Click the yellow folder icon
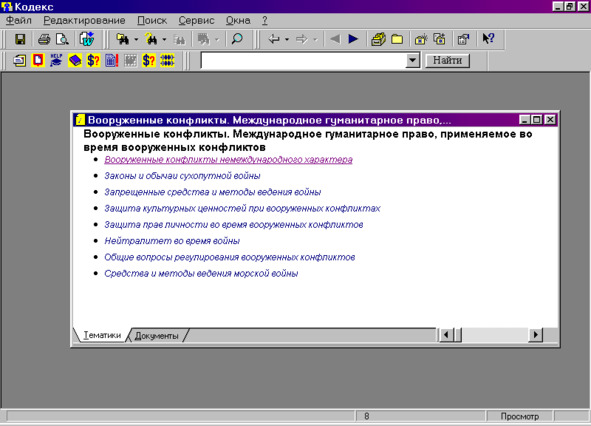The height and width of the screenshot is (426, 591). pyautogui.click(x=397, y=39)
